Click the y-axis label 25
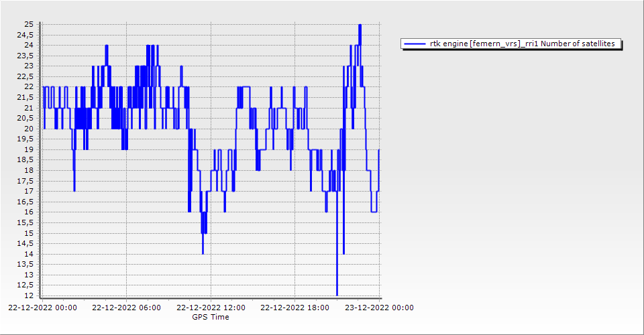 pos(29,24)
